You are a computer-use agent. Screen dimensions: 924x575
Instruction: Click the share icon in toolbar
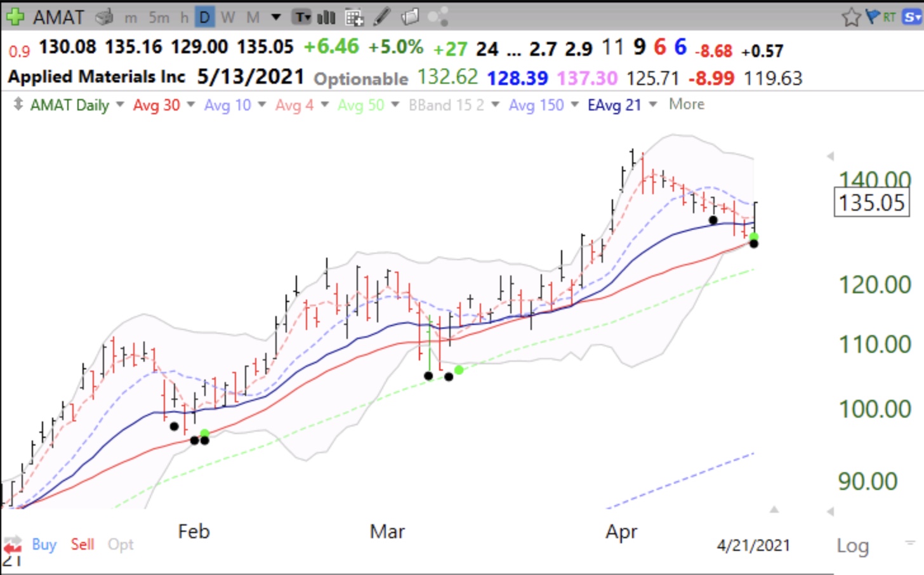439,17
